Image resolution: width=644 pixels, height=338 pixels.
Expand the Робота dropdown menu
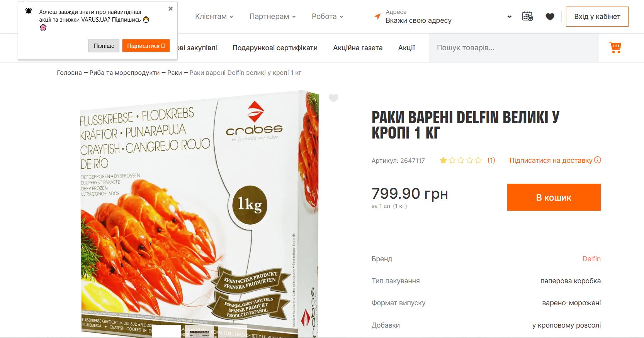point(327,16)
